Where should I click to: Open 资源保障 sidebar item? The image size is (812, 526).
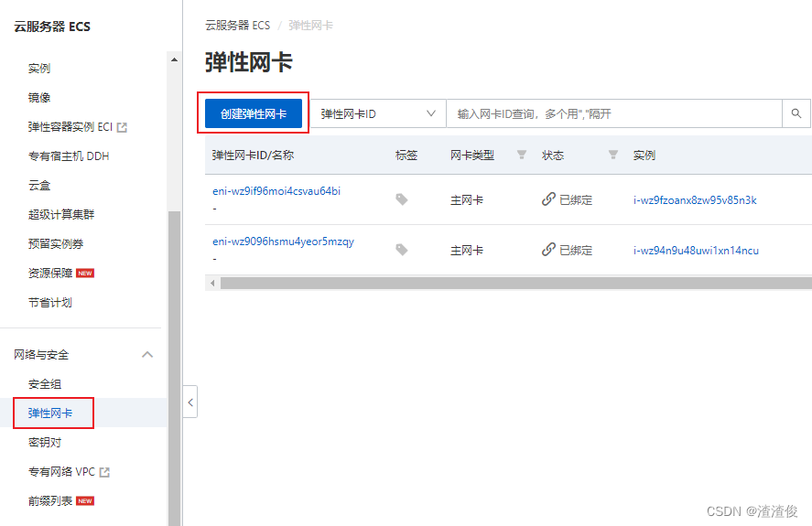coord(50,273)
